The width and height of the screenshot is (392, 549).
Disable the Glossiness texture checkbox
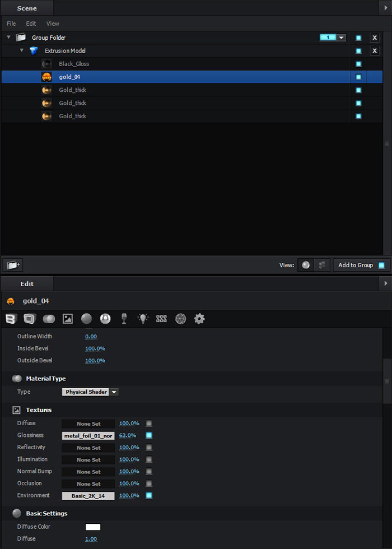pos(149,435)
